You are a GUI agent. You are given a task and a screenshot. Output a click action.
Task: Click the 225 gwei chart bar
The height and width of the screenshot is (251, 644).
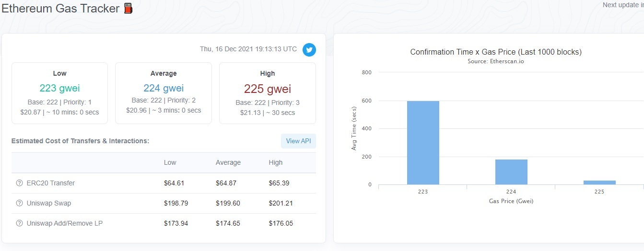599,182
